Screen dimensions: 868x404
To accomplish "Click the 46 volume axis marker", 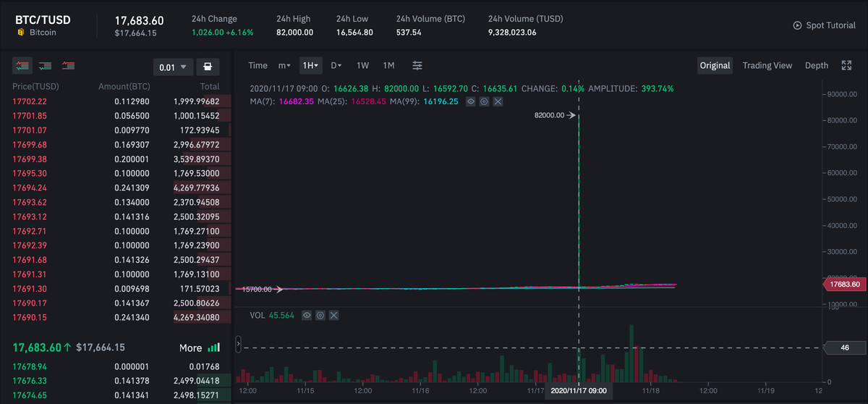I will click(844, 348).
